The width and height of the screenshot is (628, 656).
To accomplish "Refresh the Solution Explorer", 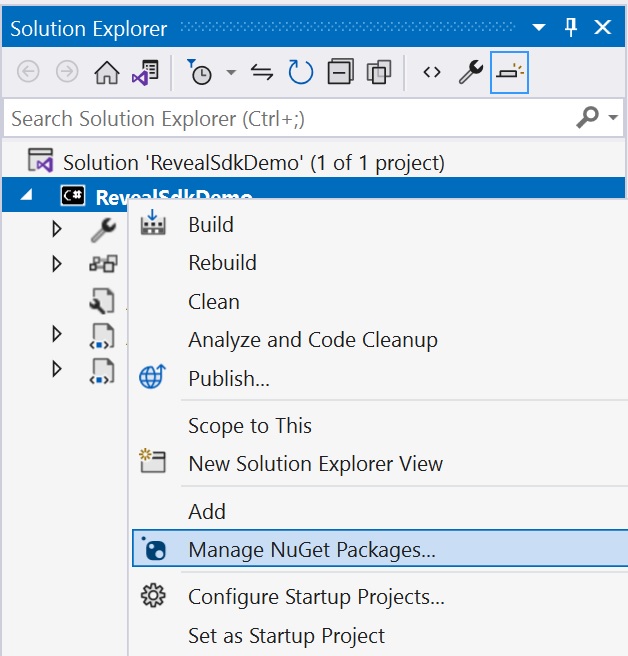I will point(300,72).
